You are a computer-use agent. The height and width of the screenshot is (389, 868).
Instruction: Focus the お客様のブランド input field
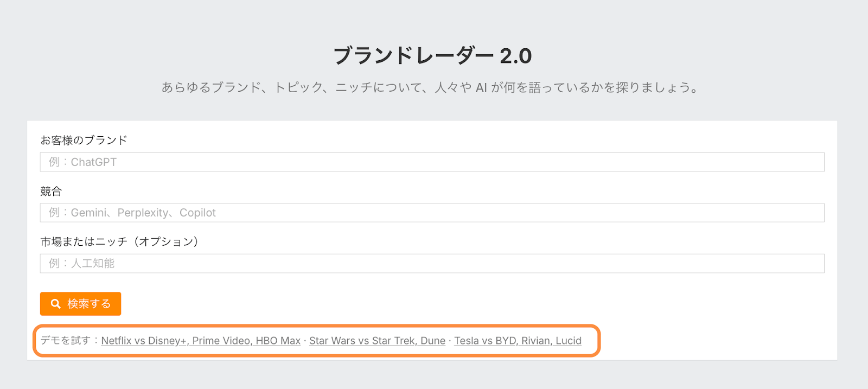(x=432, y=162)
